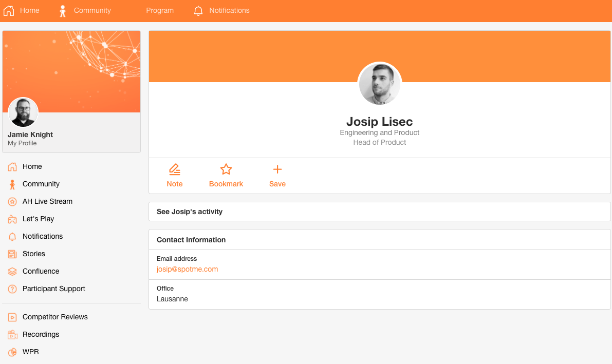Click the Stories icon in the sidebar

click(12, 254)
